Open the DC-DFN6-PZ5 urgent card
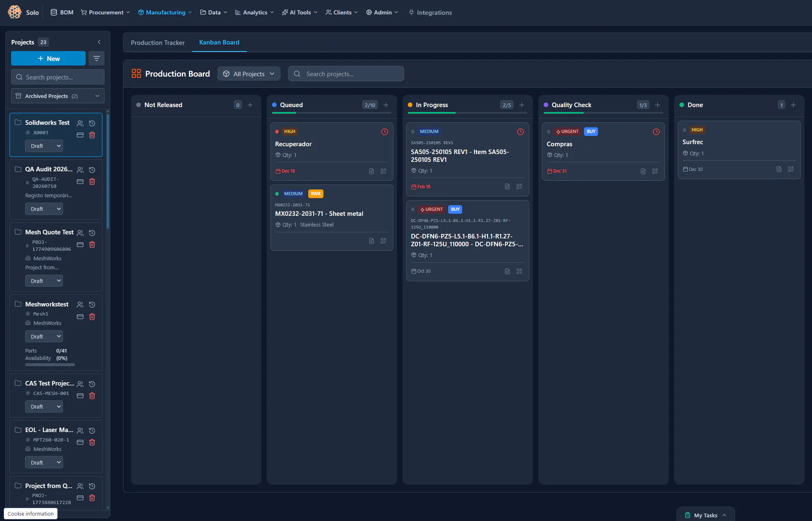Image resolution: width=812 pixels, height=521 pixels. pyautogui.click(x=468, y=241)
